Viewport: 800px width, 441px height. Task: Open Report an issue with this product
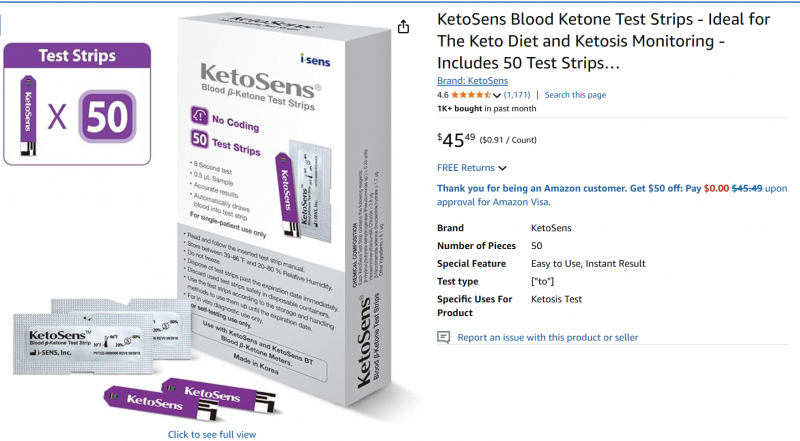click(x=547, y=337)
